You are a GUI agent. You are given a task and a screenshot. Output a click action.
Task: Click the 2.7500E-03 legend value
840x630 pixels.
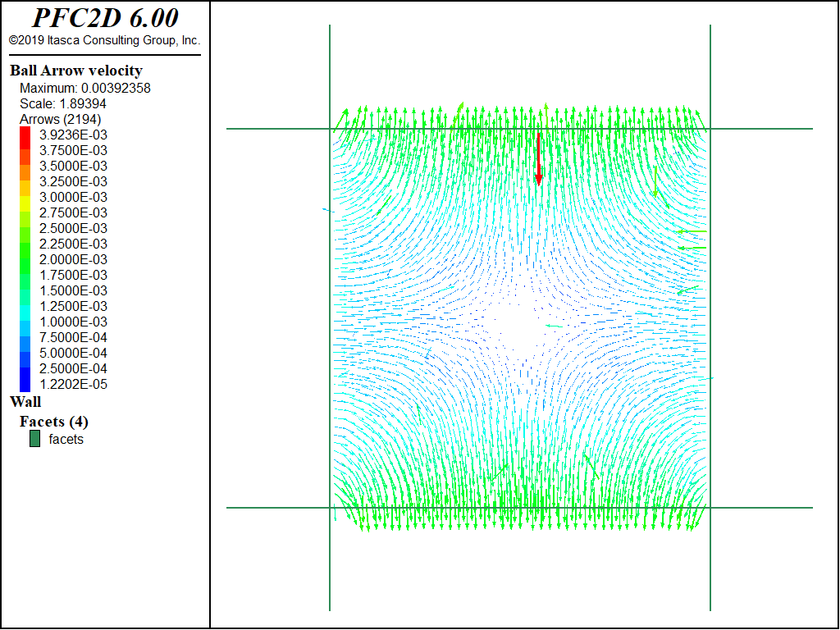[x=73, y=212]
